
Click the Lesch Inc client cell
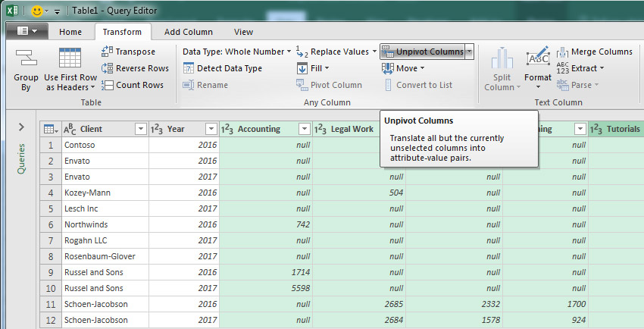tap(105, 208)
